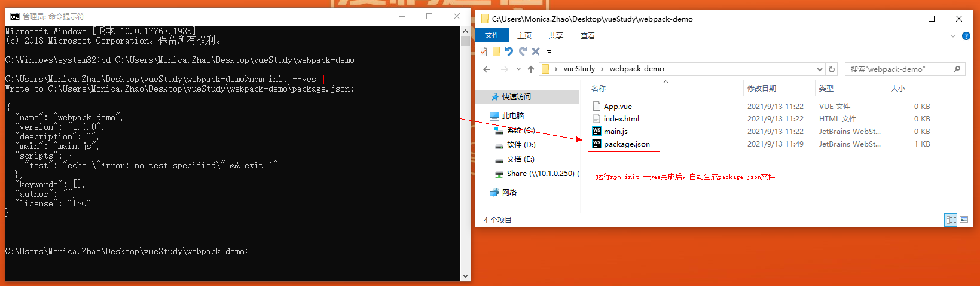Expand the chevron between vueStudy and webpack-demo
This screenshot has height=286, width=980.
(x=602, y=69)
